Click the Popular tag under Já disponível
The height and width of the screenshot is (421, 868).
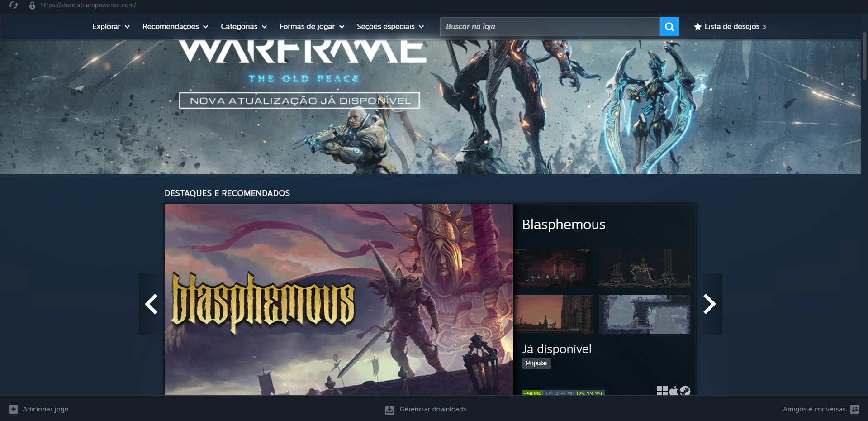(x=536, y=364)
